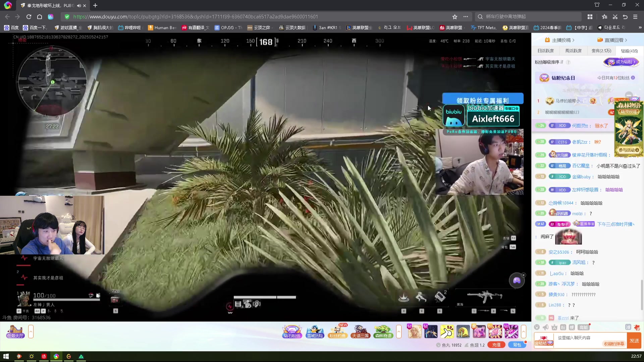
Task: Open the taskbar browser colorful icon
Action: (56, 356)
